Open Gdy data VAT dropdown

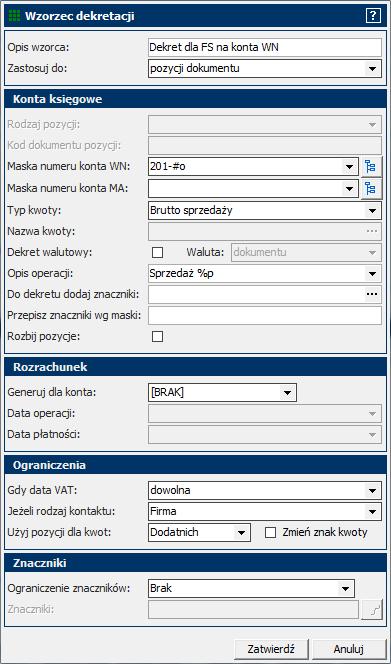[372, 491]
